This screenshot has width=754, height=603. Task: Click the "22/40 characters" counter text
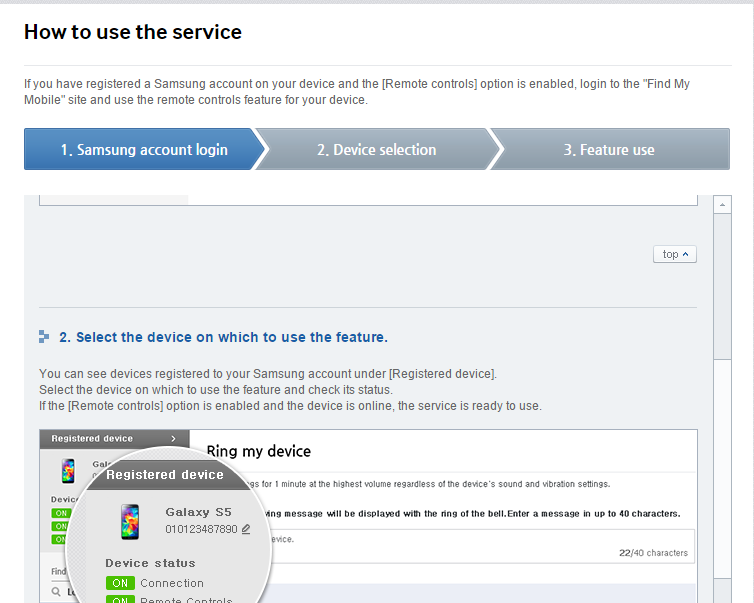click(x=653, y=553)
